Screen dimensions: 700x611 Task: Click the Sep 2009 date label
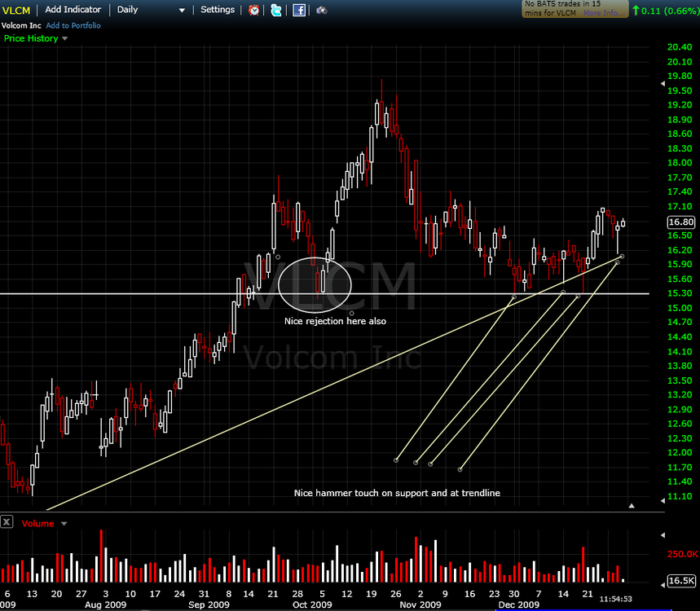click(209, 604)
